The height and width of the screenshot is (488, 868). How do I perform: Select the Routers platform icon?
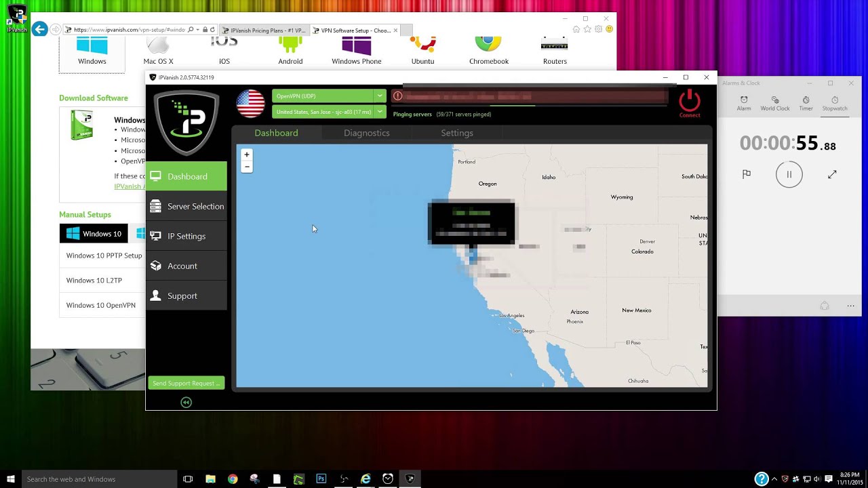(555, 45)
